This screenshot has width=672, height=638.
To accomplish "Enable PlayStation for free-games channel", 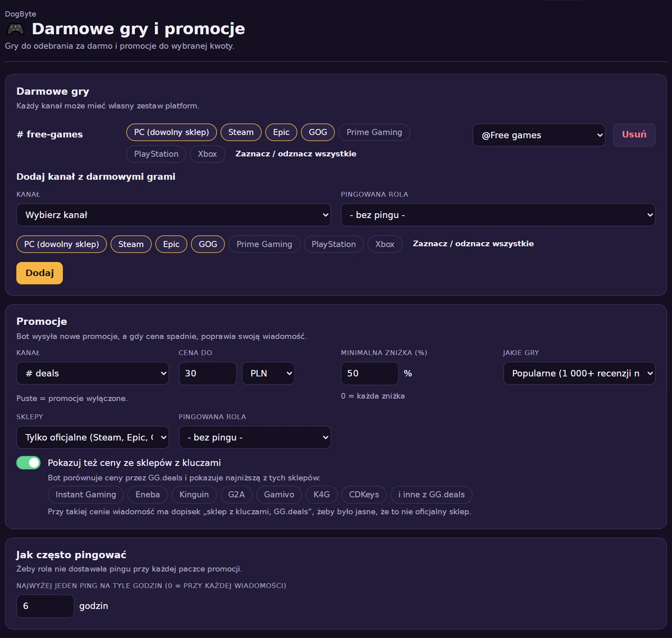I will [x=156, y=154].
